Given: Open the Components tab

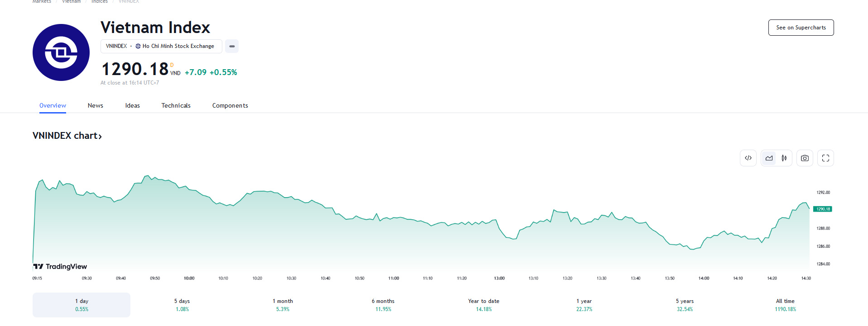Looking at the screenshot, I should tap(230, 105).
